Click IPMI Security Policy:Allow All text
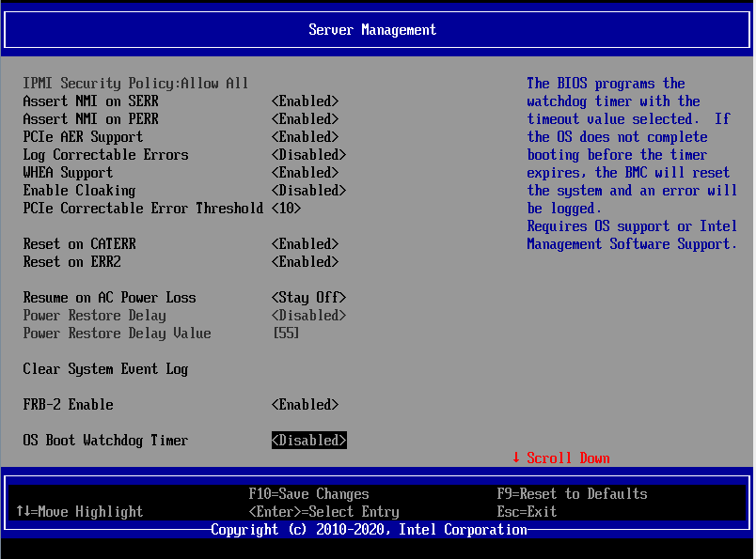 (x=135, y=84)
